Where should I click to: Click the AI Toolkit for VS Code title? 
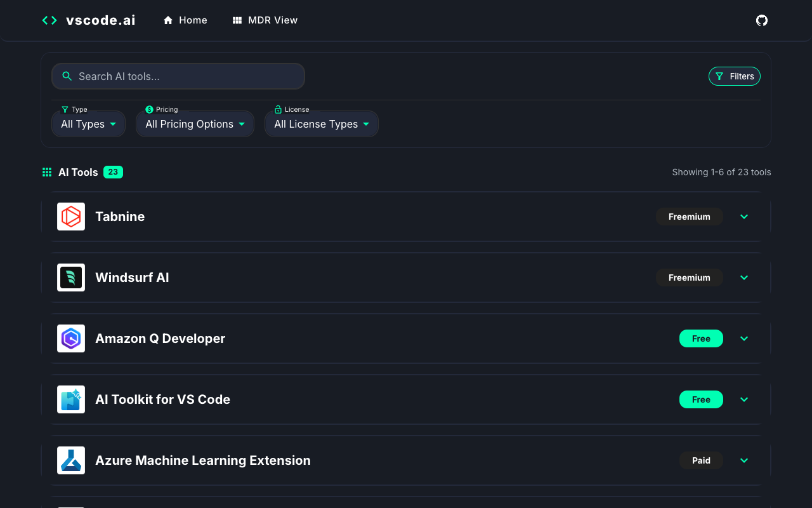162,399
